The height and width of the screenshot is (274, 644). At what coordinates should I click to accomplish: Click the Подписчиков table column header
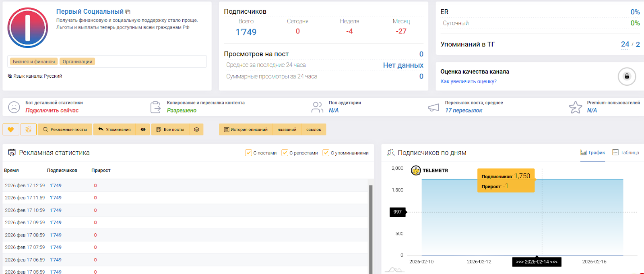[62, 171]
